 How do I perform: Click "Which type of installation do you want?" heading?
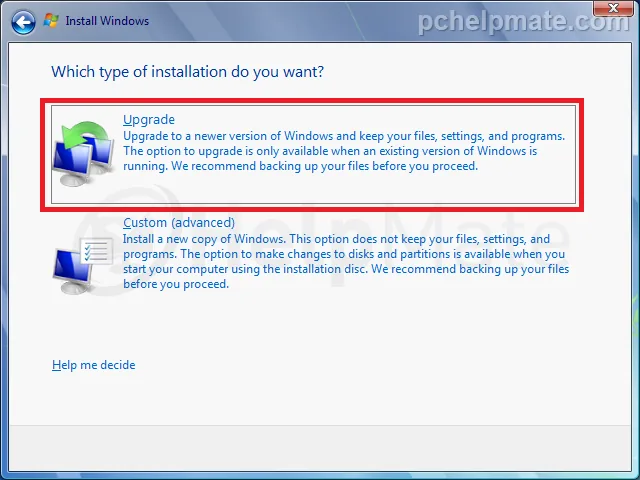(x=188, y=72)
